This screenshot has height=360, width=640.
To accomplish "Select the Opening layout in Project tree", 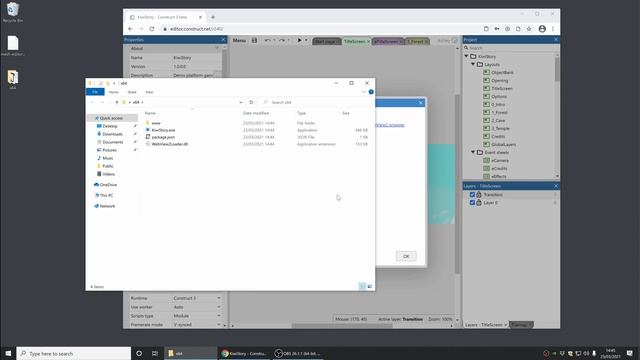I will point(499,80).
